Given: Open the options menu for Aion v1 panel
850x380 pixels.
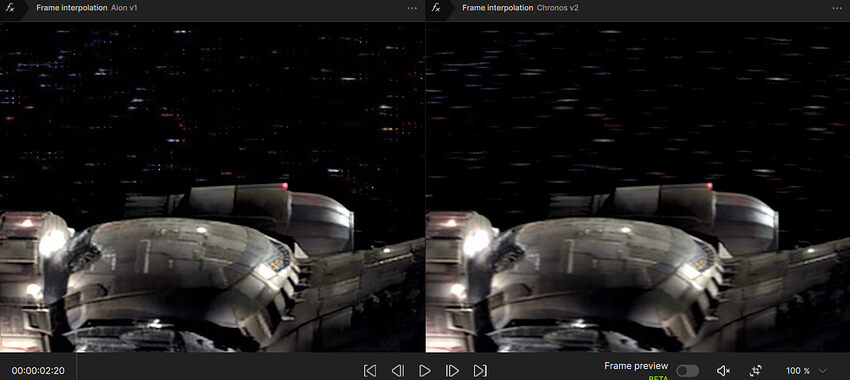Looking at the screenshot, I should (x=413, y=8).
